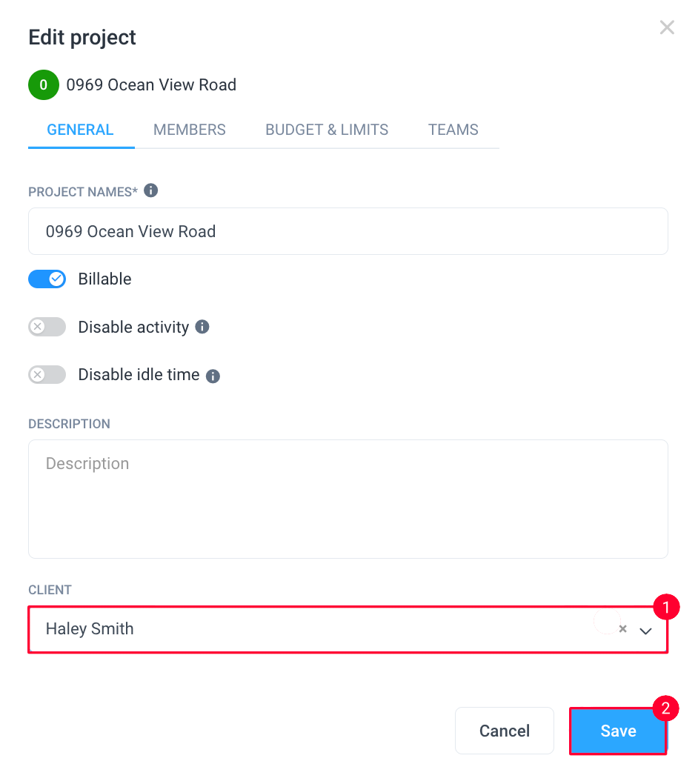Open the Budget & Limits tab
698x784 pixels.
(x=327, y=130)
